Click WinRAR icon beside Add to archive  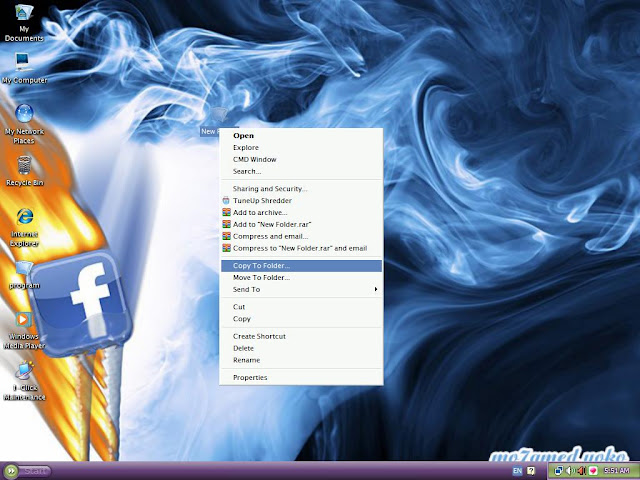[226, 212]
